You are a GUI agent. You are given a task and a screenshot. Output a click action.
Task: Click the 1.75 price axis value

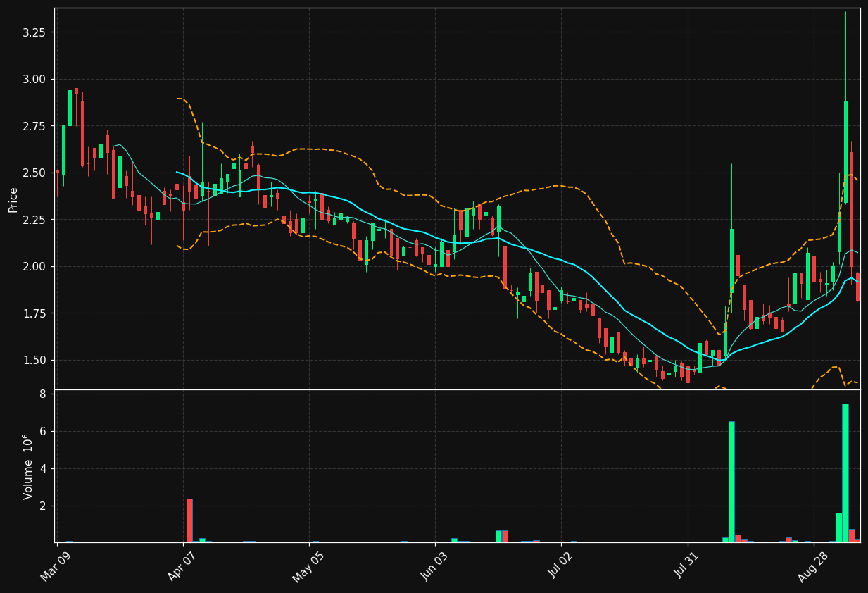point(34,313)
